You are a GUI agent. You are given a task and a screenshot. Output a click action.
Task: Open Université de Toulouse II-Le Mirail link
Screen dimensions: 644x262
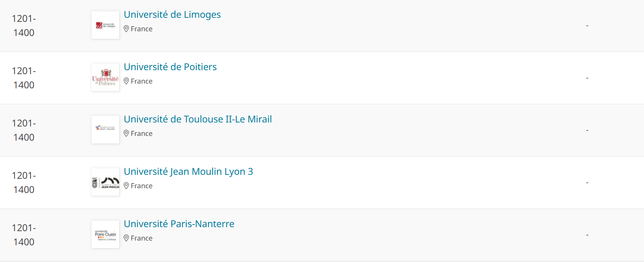pos(197,119)
